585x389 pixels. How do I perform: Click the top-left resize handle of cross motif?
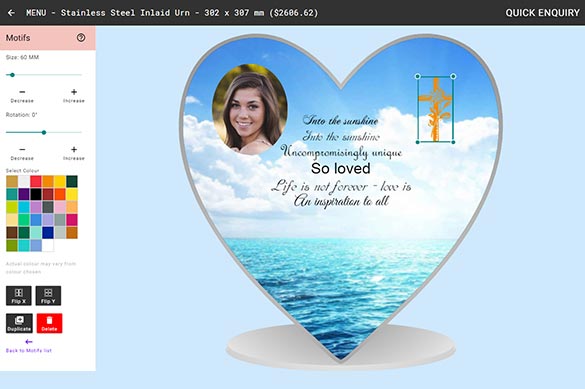tap(418, 76)
